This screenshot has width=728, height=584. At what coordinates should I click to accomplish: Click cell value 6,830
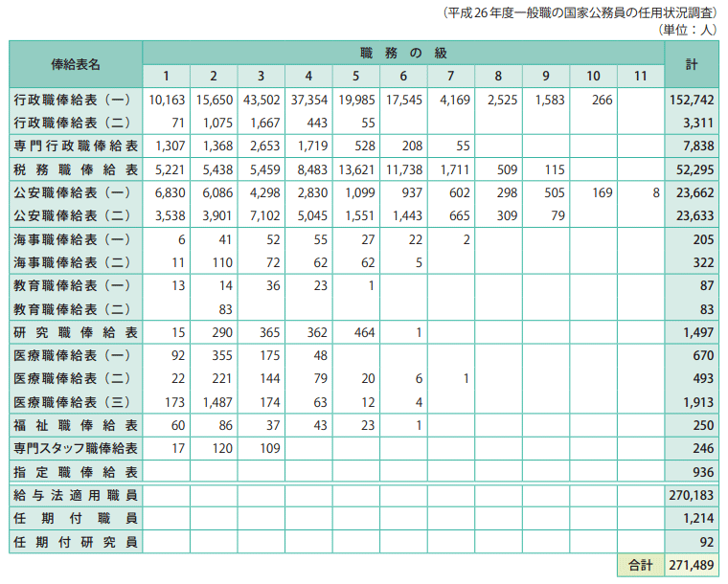[171, 192]
